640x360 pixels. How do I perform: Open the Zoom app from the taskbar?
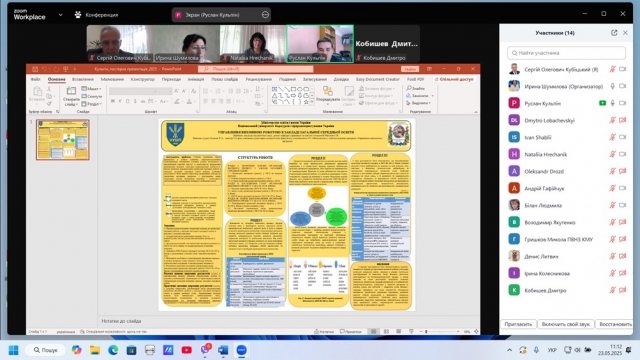pyautogui.click(x=241, y=350)
